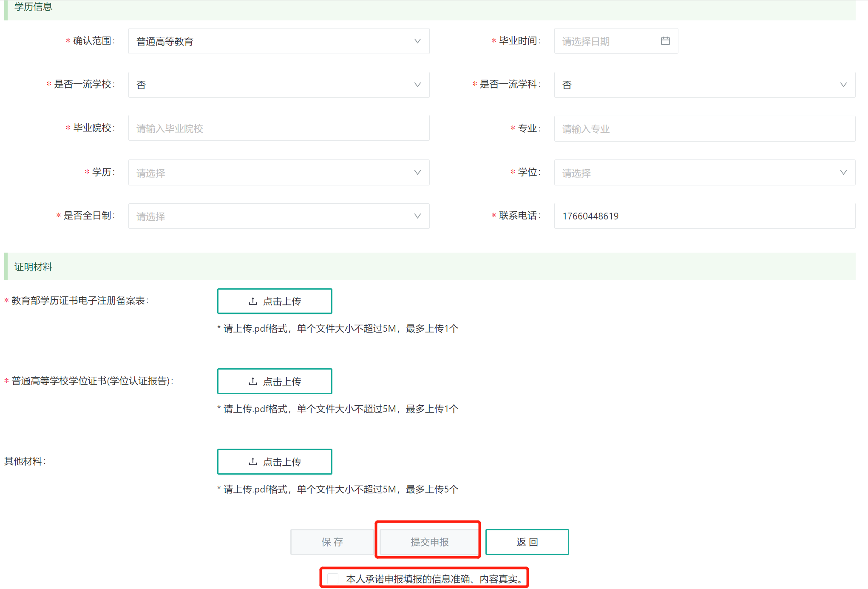Click chevron arrow of 是否全日制 dropdown
868x589 pixels.
(417, 216)
